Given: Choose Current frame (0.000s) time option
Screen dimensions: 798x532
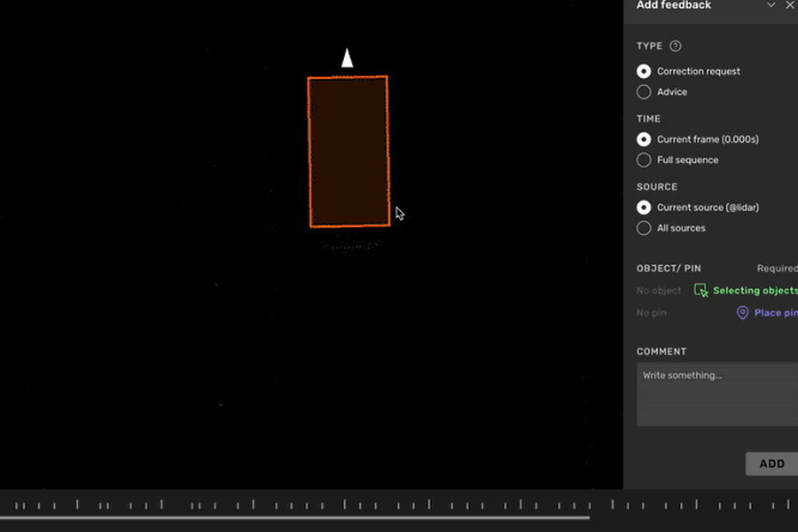Looking at the screenshot, I should [x=644, y=139].
